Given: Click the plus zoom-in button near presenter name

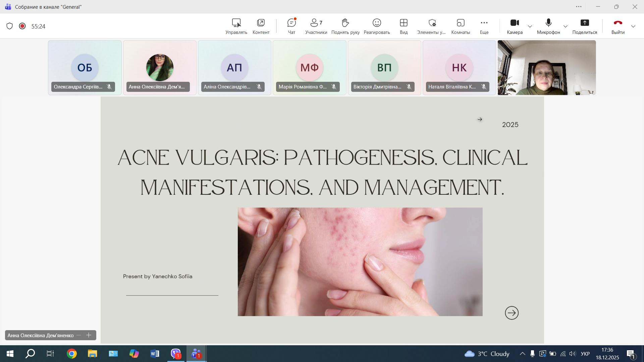Looking at the screenshot, I should [89, 335].
